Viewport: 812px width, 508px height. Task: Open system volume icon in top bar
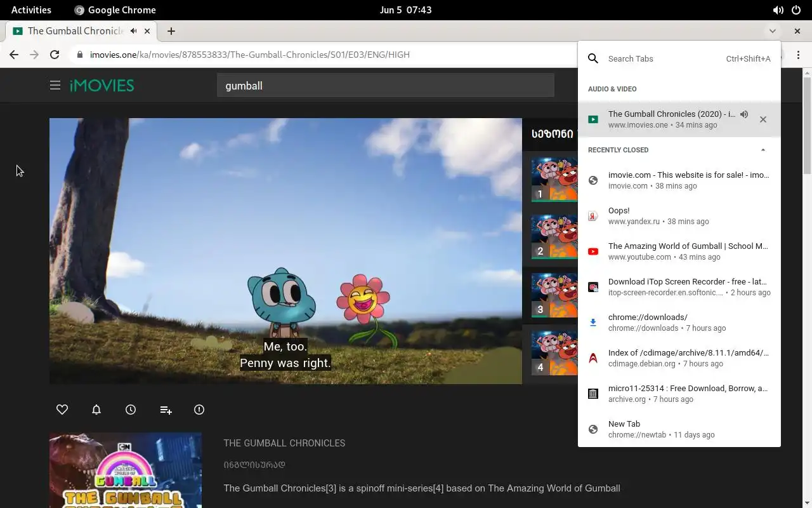coord(778,10)
